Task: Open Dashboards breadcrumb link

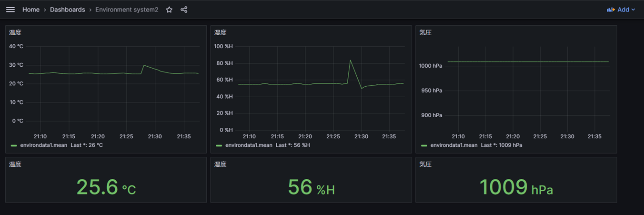Action: pyautogui.click(x=68, y=10)
